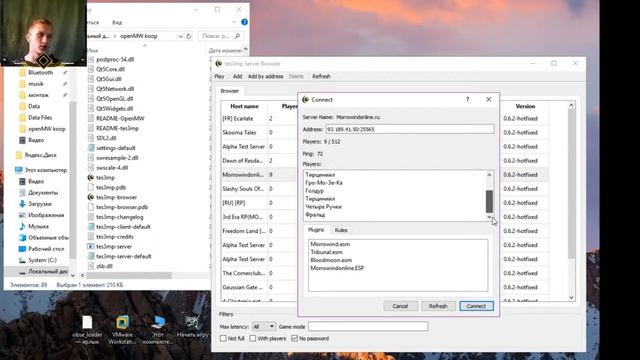This screenshot has width=640, height=360.
Task: Click the settings-default file icon
Action: [91, 148]
